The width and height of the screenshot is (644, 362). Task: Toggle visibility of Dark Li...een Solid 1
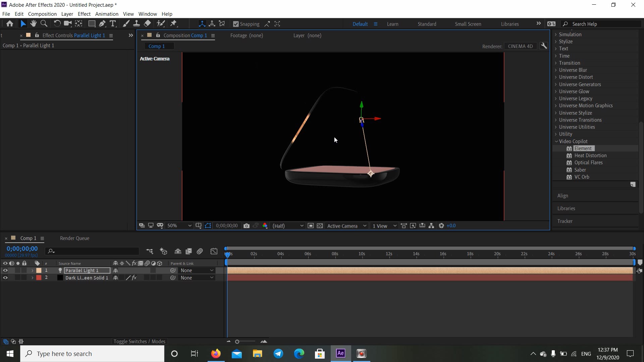[x=4, y=278]
